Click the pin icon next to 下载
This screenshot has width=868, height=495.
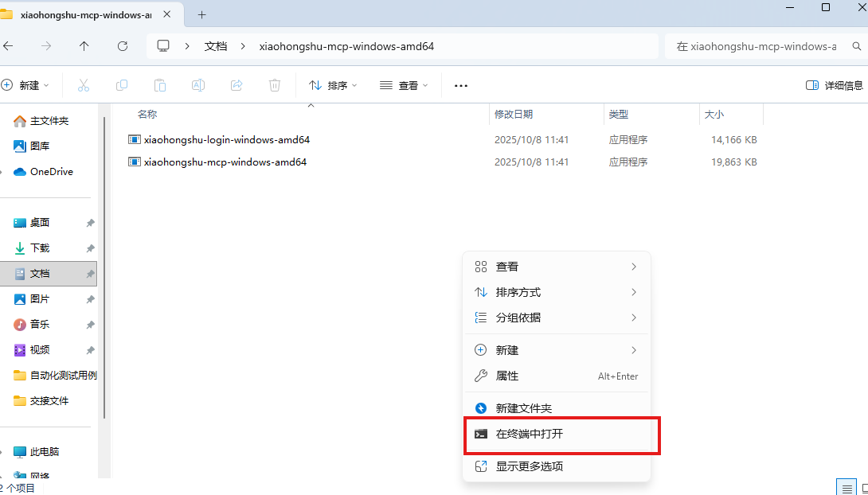tap(90, 248)
